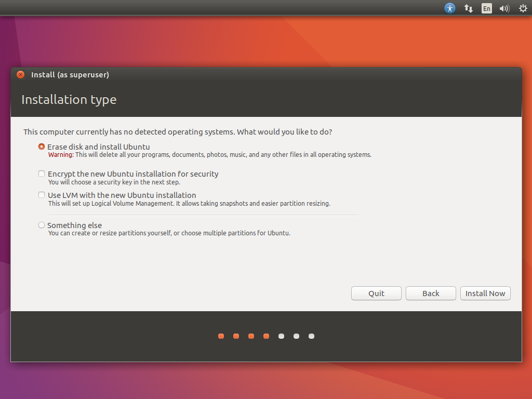Check Use LVM with the new installation
Image resolution: width=532 pixels, height=399 pixels.
pos(42,195)
